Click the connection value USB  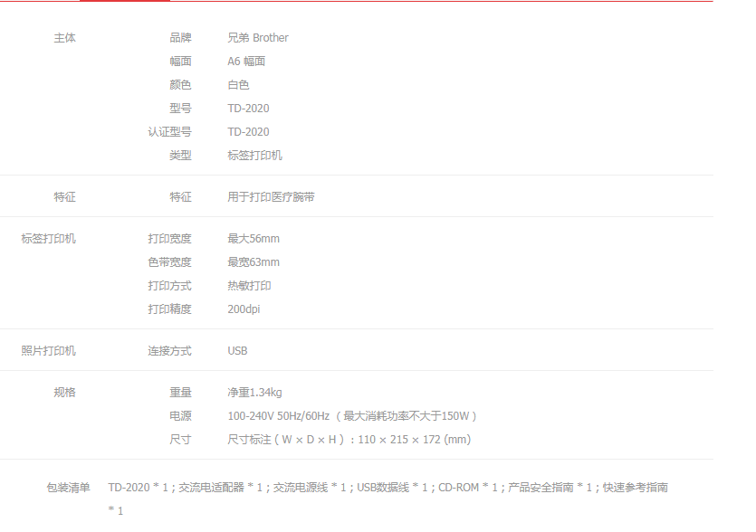(238, 351)
